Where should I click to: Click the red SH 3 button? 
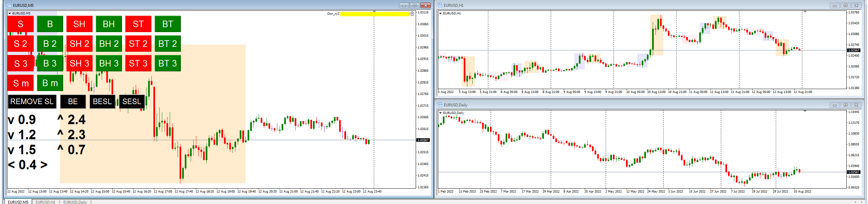click(79, 64)
